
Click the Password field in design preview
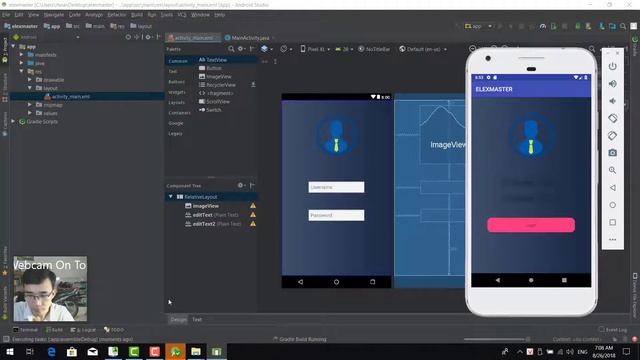(x=336, y=215)
